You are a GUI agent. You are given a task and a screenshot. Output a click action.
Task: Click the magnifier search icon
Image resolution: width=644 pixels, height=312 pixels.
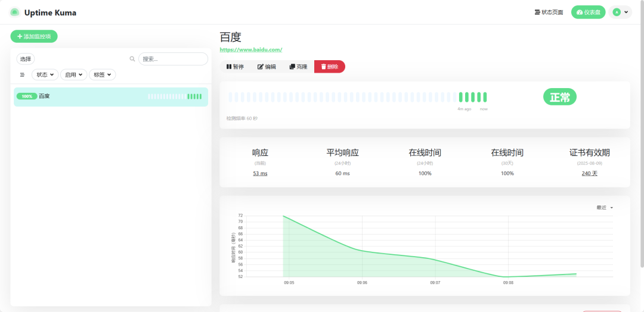point(132,59)
